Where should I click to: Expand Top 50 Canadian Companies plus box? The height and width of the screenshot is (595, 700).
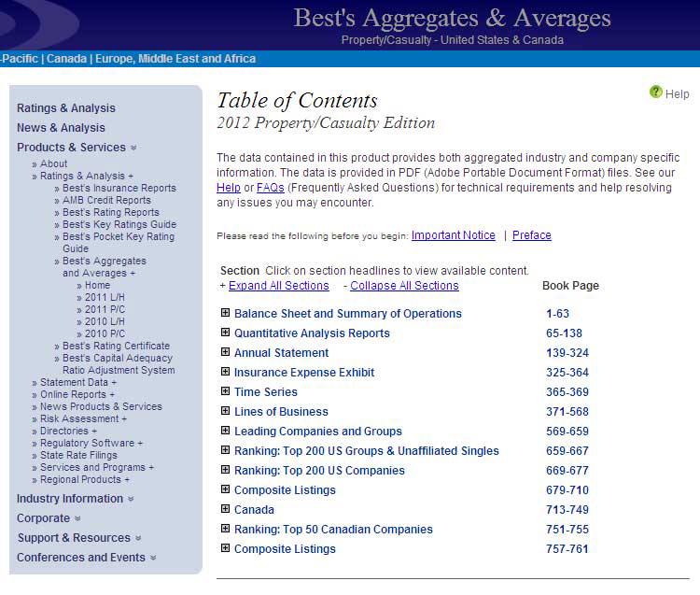point(226,529)
